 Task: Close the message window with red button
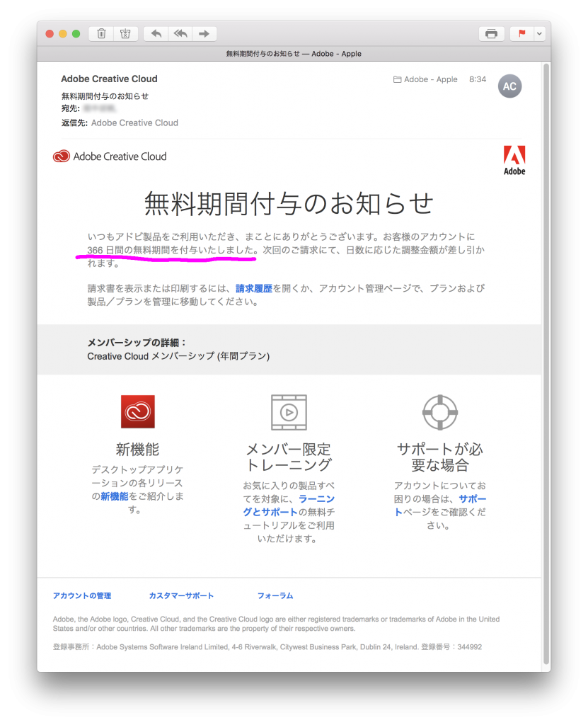tap(50, 34)
